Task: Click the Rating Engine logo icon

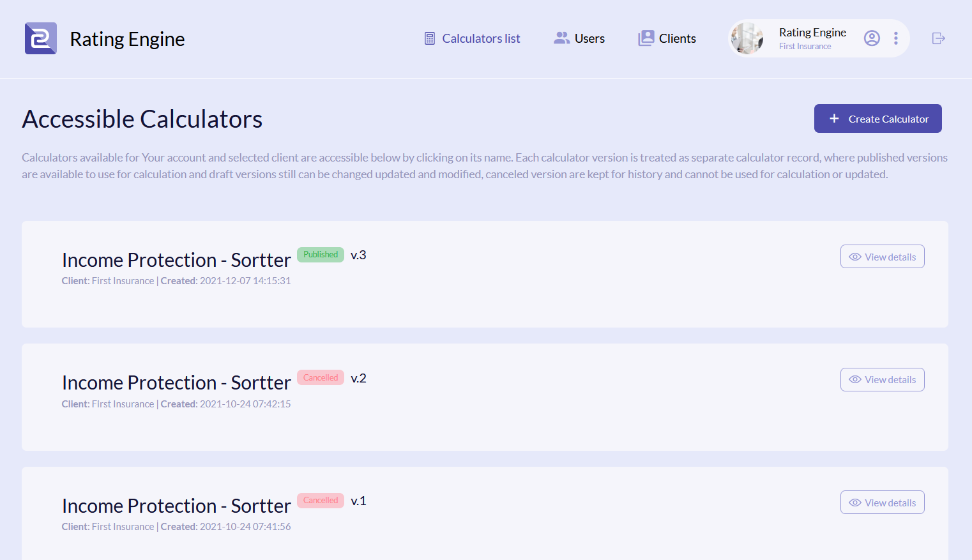Action: [41, 38]
